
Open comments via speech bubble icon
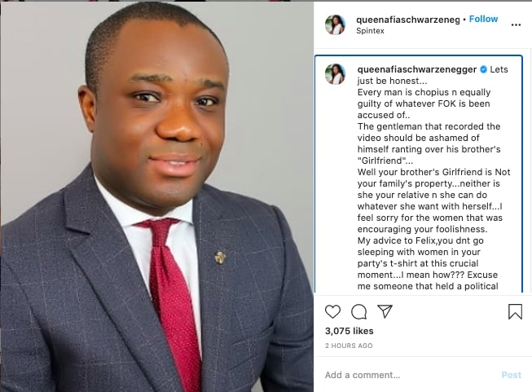(358, 312)
